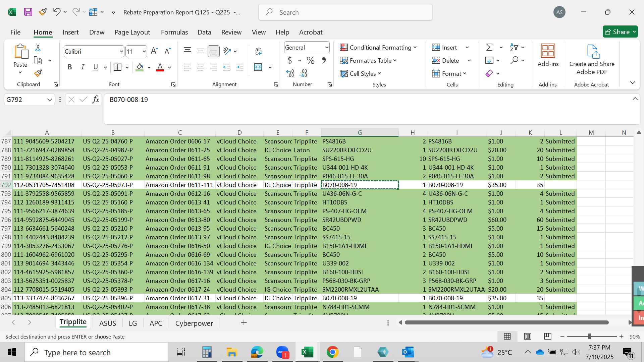This screenshot has height=362, width=644.
Task: Toggle Middle Align vertical alignment
Action: pos(201,51)
